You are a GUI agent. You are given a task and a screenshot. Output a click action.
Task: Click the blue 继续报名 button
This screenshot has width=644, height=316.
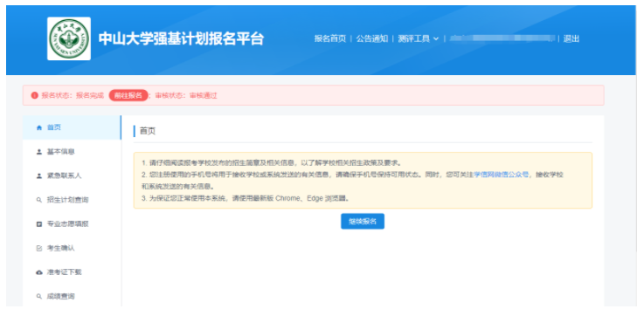pyautogui.click(x=363, y=221)
